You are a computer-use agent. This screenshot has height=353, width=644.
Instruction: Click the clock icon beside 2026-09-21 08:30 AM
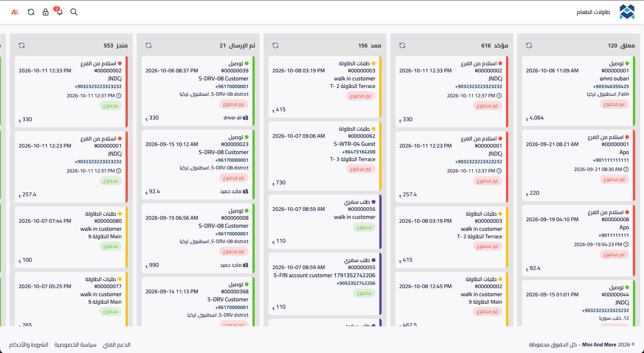[x=626, y=169]
